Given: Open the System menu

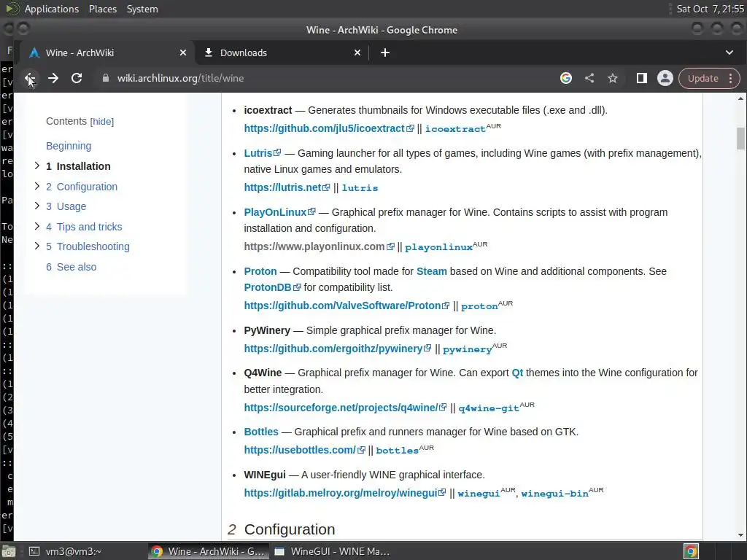Looking at the screenshot, I should (142, 9).
